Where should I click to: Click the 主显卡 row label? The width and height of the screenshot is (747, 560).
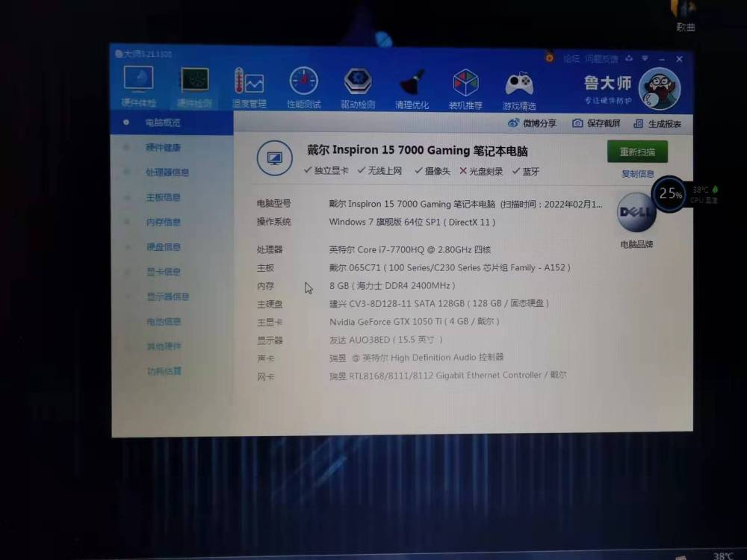point(270,323)
